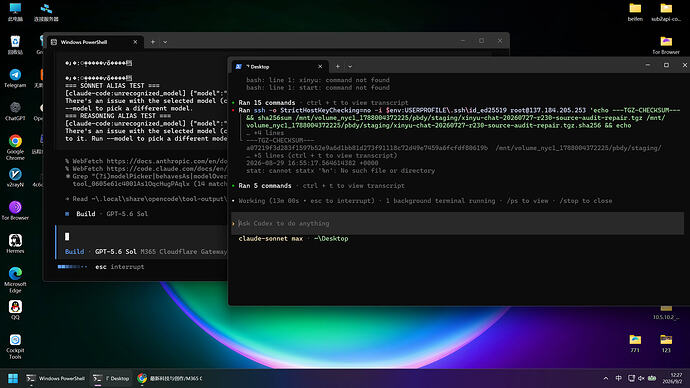Click the 'Working (13m 00s' status line
Viewport: 690px width, 388px height.
point(425,201)
